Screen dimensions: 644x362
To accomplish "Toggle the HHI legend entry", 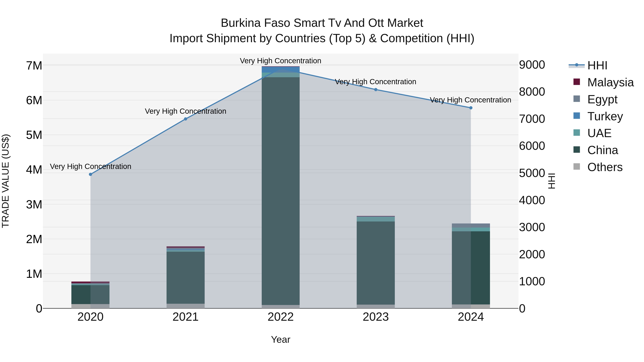I will [588, 65].
